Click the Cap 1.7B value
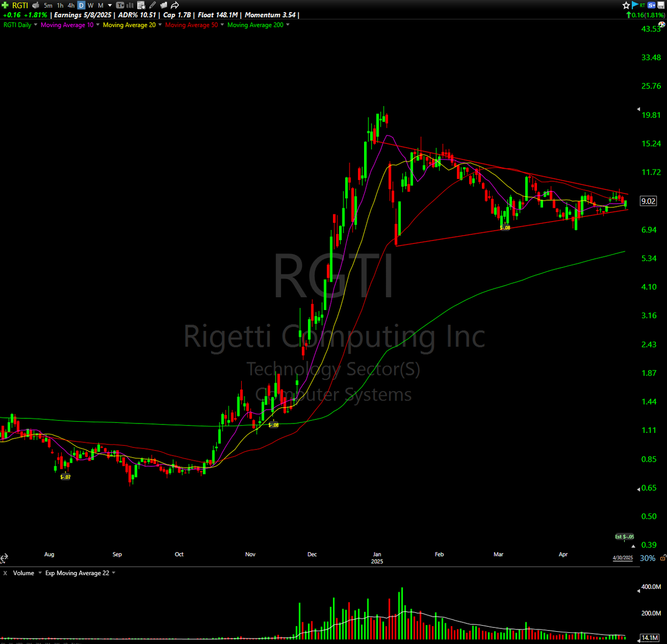The image size is (667, 644). (x=177, y=15)
